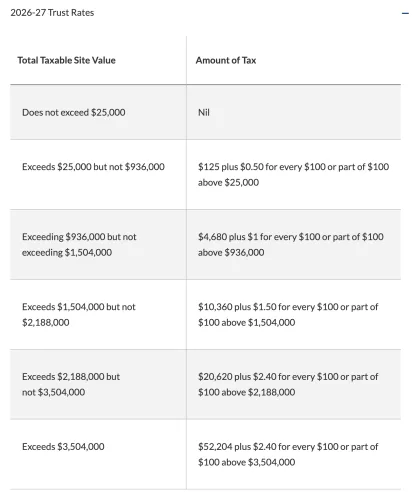
Task: Click the Nil tax amount cell
Action: (x=294, y=112)
